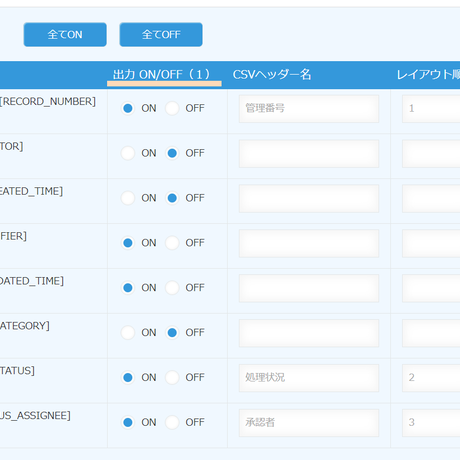
Task: Select ON for the CREATOR row
Action: point(128,153)
